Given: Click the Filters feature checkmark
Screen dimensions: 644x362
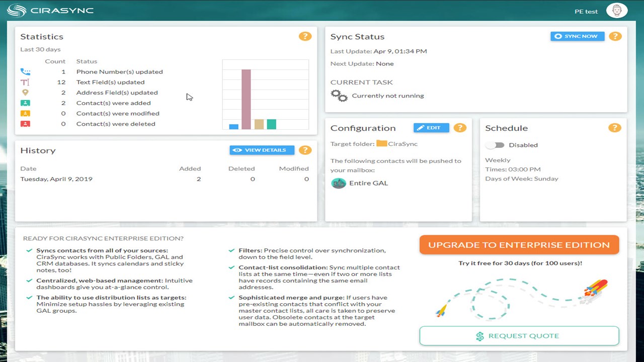Looking at the screenshot, I should (x=231, y=250).
